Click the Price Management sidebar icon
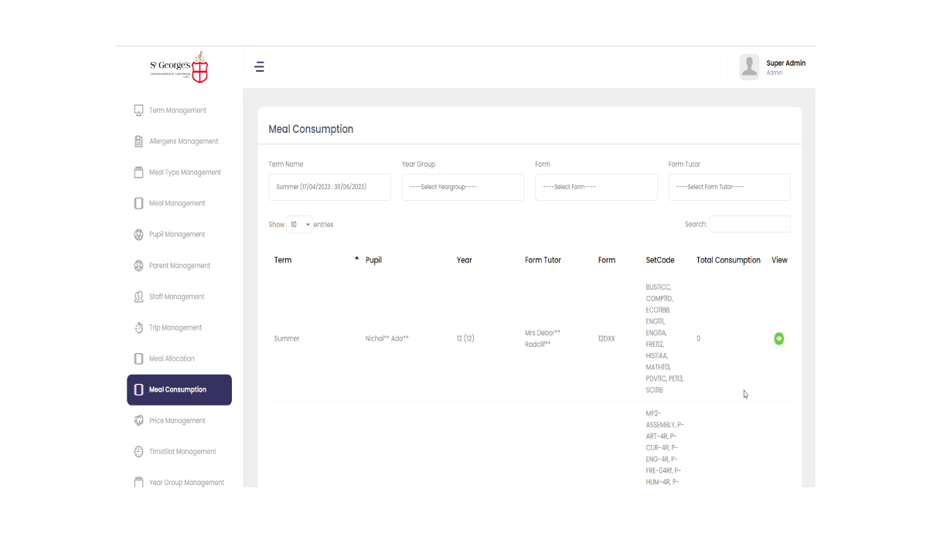Image resolution: width=933 pixels, height=560 pixels. click(x=139, y=421)
